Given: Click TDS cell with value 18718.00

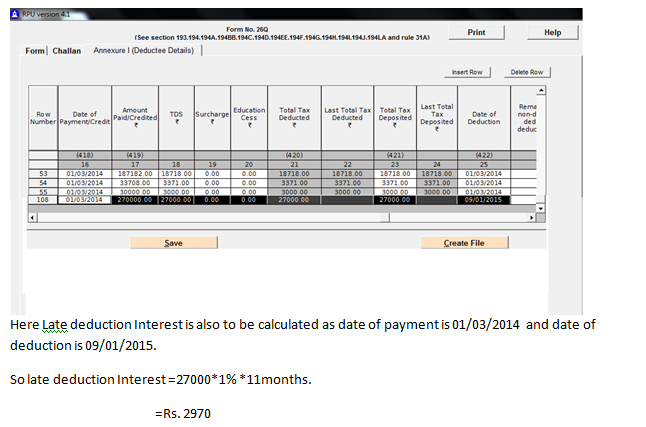Looking at the screenshot, I should click(x=176, y=173).
